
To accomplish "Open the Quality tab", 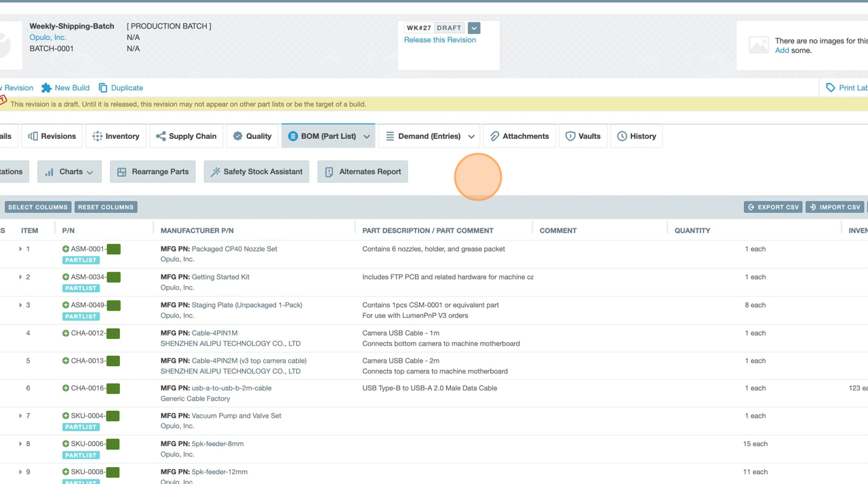I will 252,136.
